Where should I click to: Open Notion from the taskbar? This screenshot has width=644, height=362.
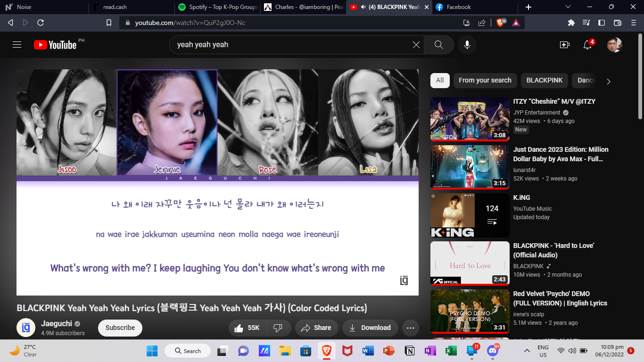point(410,351)
